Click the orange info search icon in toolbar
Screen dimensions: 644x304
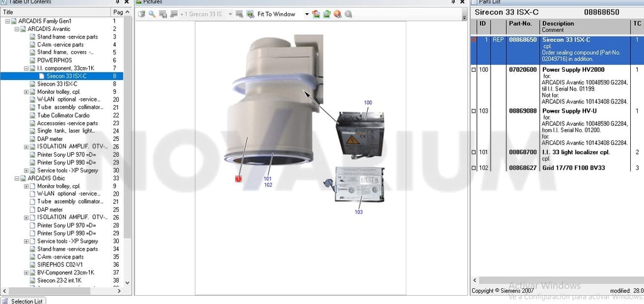coord(338,14)
